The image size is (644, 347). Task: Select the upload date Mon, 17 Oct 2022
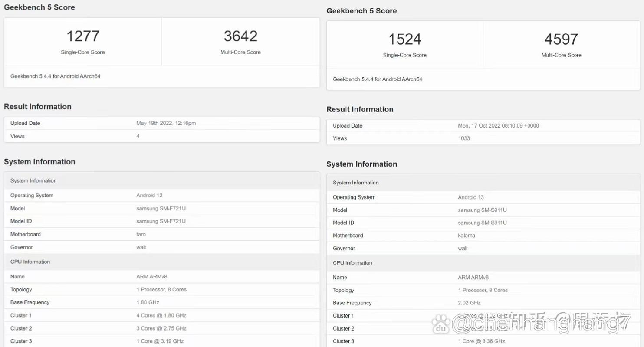(498, 126)
